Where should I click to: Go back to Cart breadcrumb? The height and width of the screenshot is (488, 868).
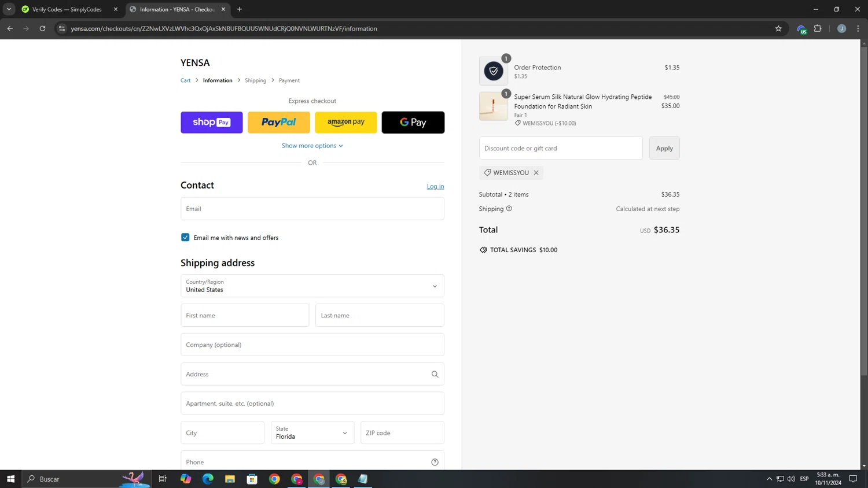[x=185, y=80]
